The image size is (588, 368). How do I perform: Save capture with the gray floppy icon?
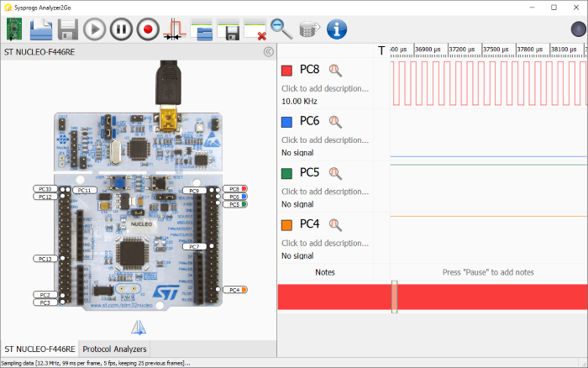click(x=68, y=29)
